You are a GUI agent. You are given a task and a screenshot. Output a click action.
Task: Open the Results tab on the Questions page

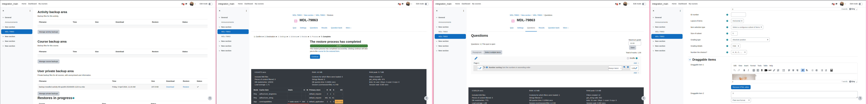541,28
